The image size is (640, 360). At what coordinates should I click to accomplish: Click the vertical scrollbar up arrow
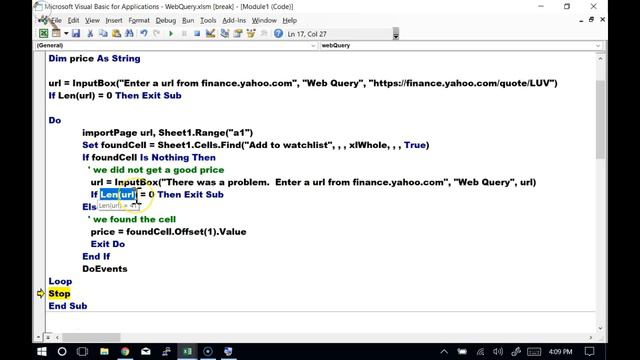click(x=600, y=58)
